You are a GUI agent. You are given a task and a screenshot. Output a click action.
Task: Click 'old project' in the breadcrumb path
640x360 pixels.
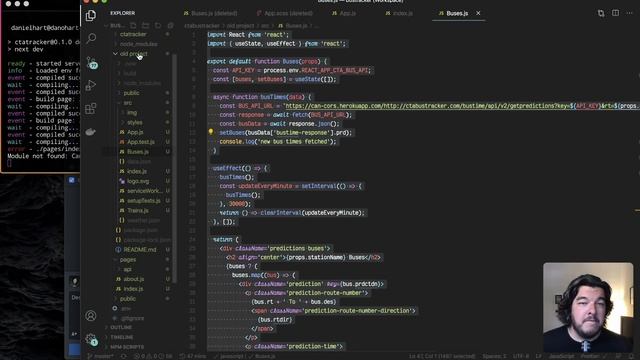240,26
